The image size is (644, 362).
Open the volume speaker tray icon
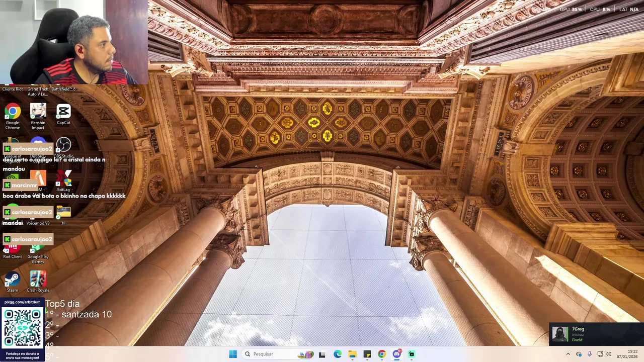[608, 354]
